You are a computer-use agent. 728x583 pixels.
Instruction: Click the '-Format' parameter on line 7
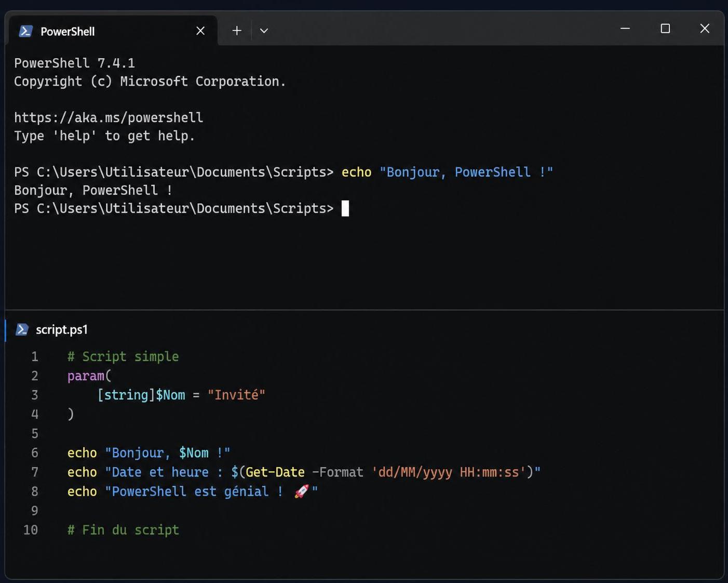338,472
